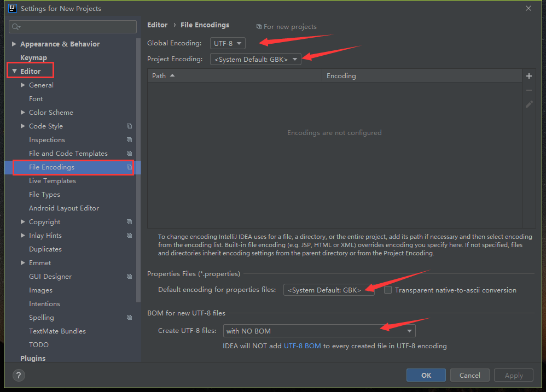The image size is (546, 392).
Task: Click the Apply button
Action: click(514, 375)
